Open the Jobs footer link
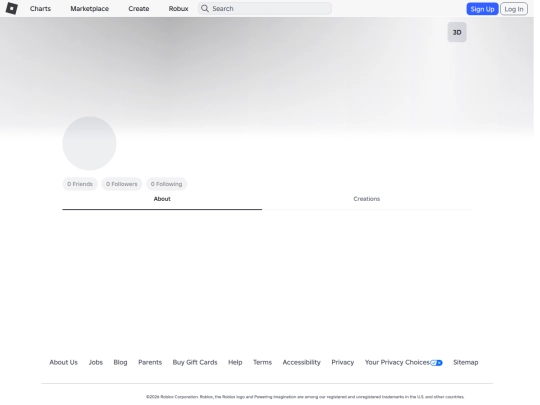The height and width of the screenshot is (405, 540). pyautogui.click(x=96, y=362)
